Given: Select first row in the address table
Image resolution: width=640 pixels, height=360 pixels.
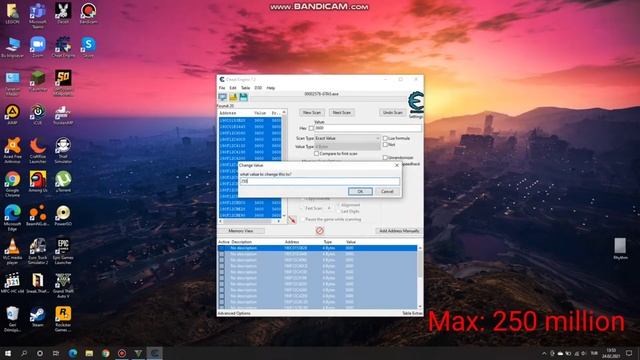Looking at the screenshot, I should [x=318, y=248].
